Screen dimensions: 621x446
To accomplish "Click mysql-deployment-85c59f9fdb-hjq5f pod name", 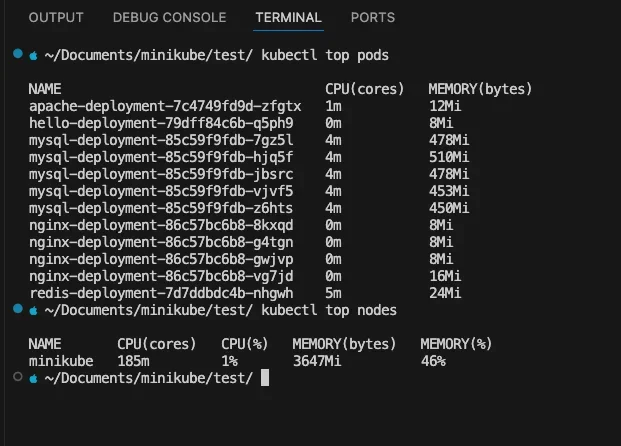I will (x=161, y=158).
